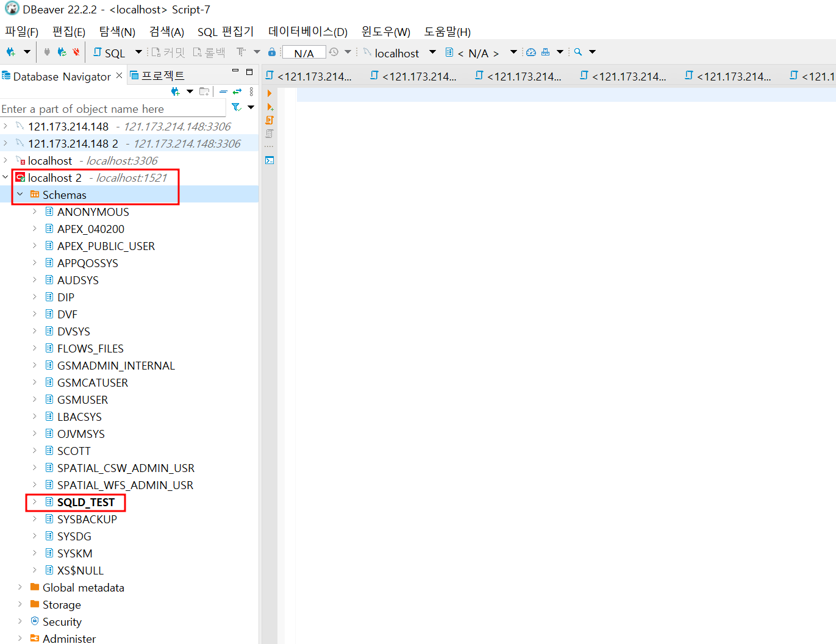Open a new SQL script with SQL button
836x644 pixels.
109,53
